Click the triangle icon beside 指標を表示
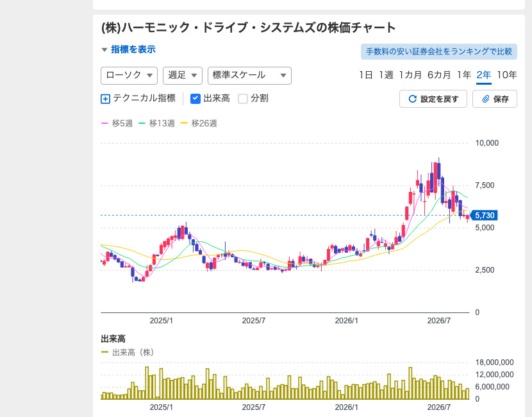This screenshot has height=417, width=532. pyautogui.click(x=104, y=50)
